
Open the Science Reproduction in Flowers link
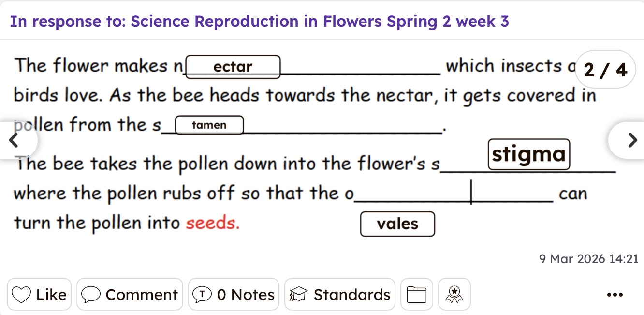point(320,21)
